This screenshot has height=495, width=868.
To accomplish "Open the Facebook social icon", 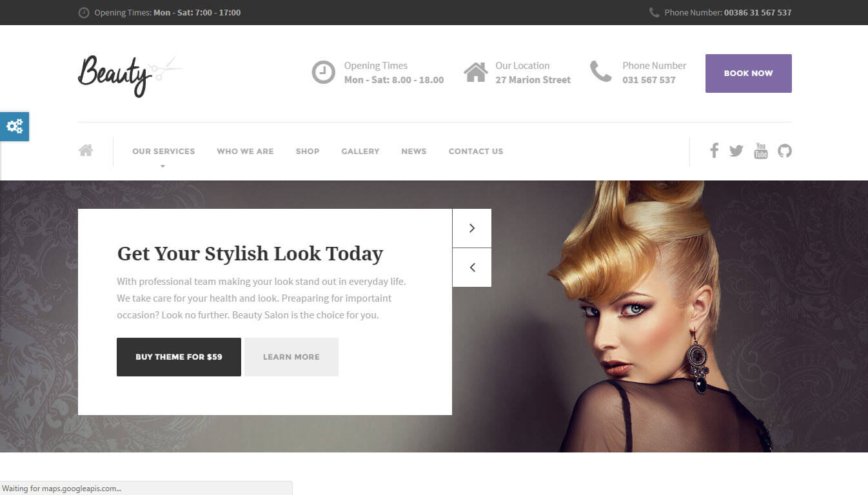I will tap(714, 151).
